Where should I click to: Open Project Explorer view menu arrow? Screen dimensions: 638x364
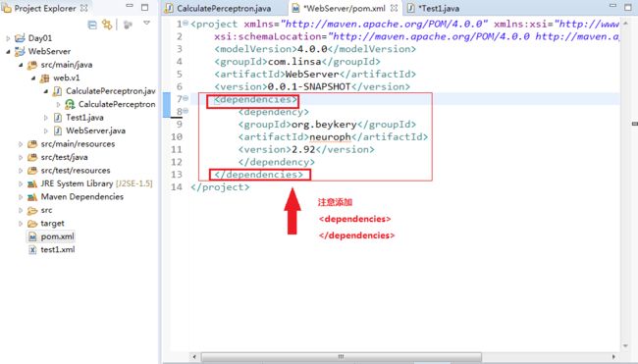click(146, 24)
